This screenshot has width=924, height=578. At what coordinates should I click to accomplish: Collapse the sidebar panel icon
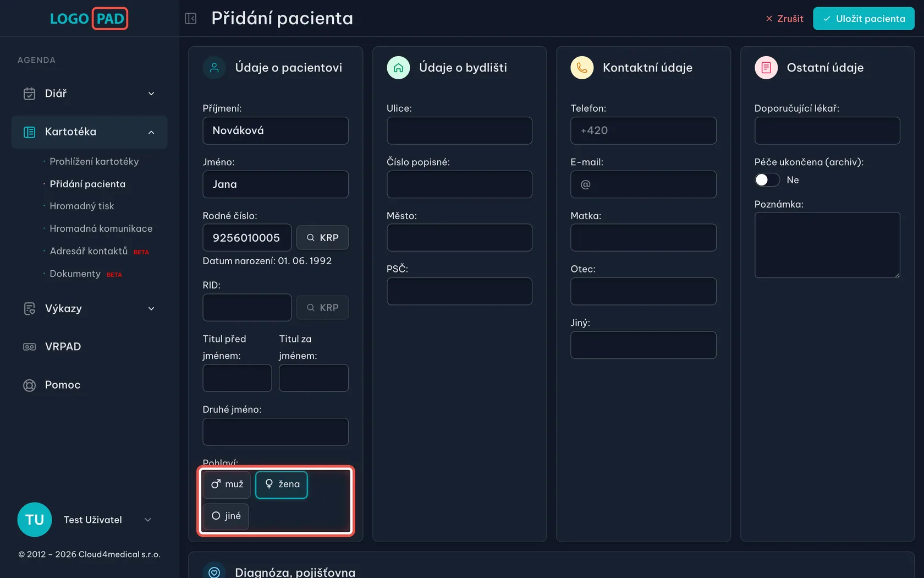point(191,19)
